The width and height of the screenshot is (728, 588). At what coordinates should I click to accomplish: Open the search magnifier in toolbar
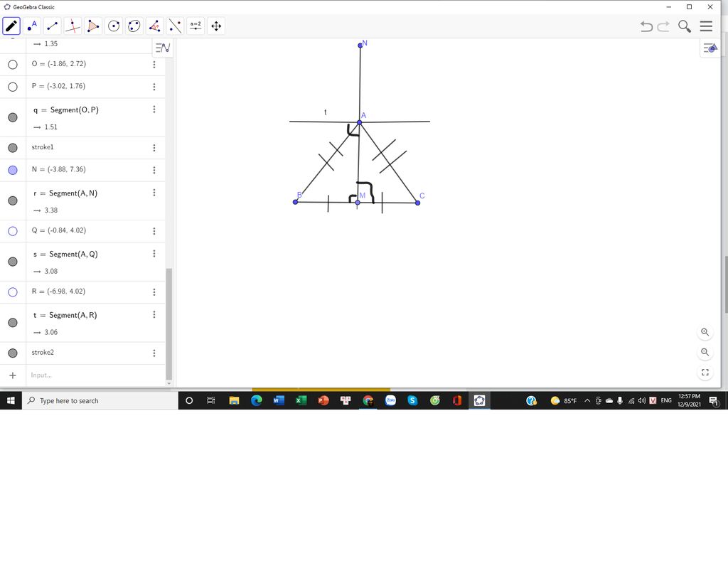coord(685,26)
